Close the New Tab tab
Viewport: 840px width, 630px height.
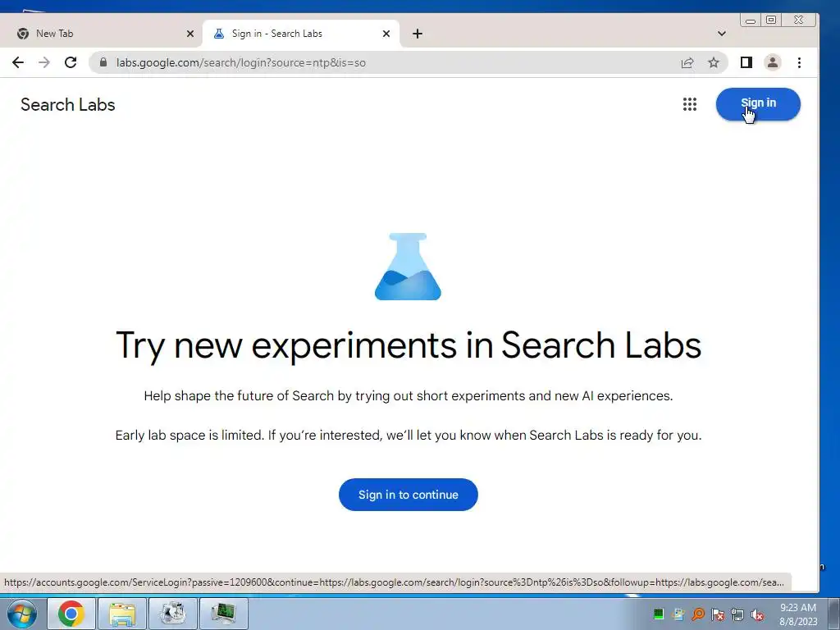pyautogui.click(x=190, y=34)
